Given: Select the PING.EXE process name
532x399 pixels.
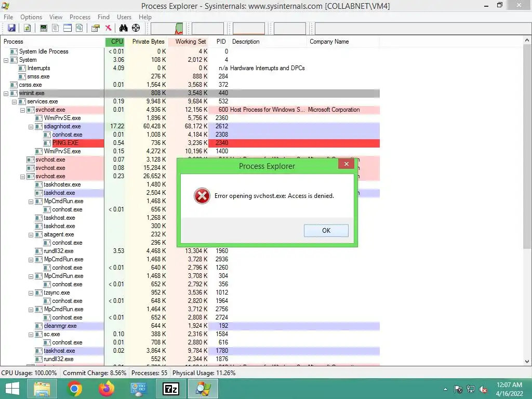Looking at the screenshot, I should (x=65, y=143).
